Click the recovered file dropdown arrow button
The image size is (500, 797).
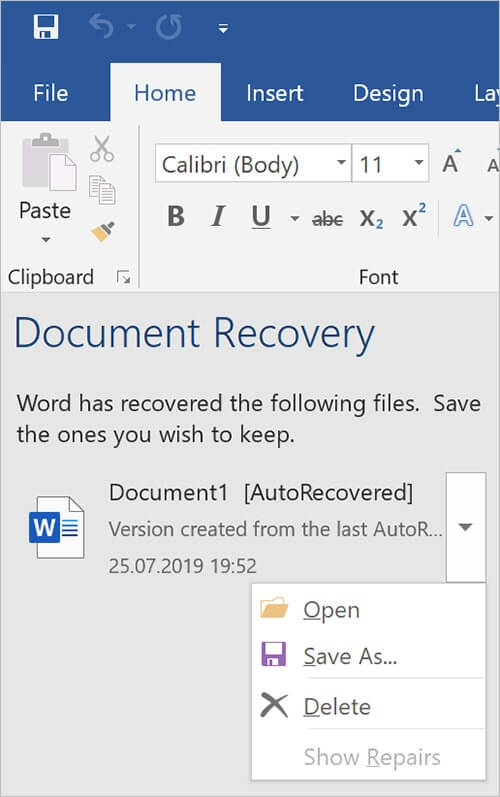466,527
